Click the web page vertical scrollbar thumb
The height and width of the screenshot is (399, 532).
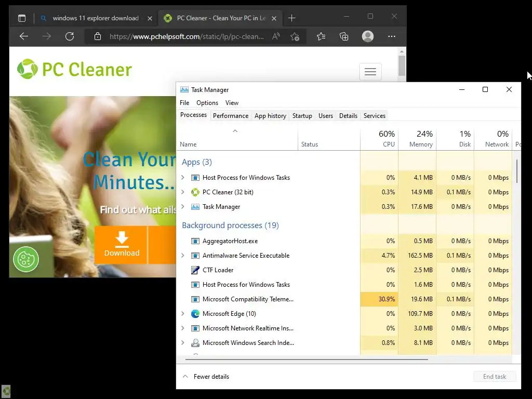point(402,65)
